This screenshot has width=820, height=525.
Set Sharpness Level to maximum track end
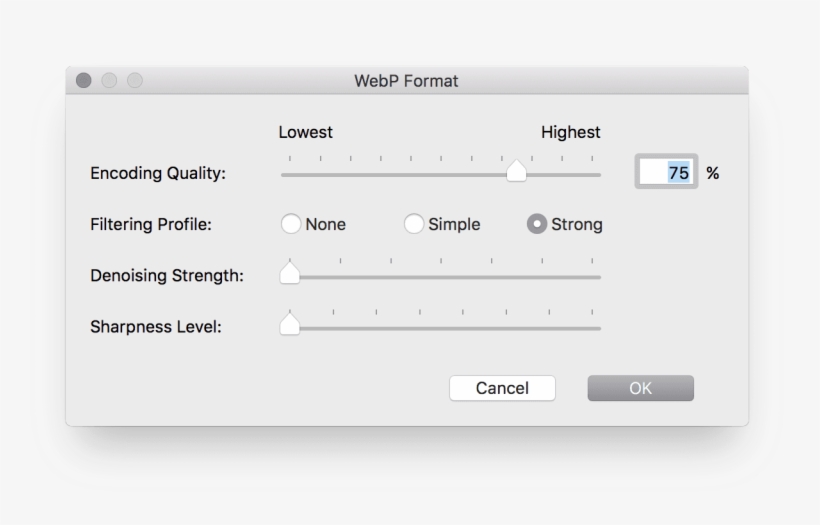[x=599, y=328]
